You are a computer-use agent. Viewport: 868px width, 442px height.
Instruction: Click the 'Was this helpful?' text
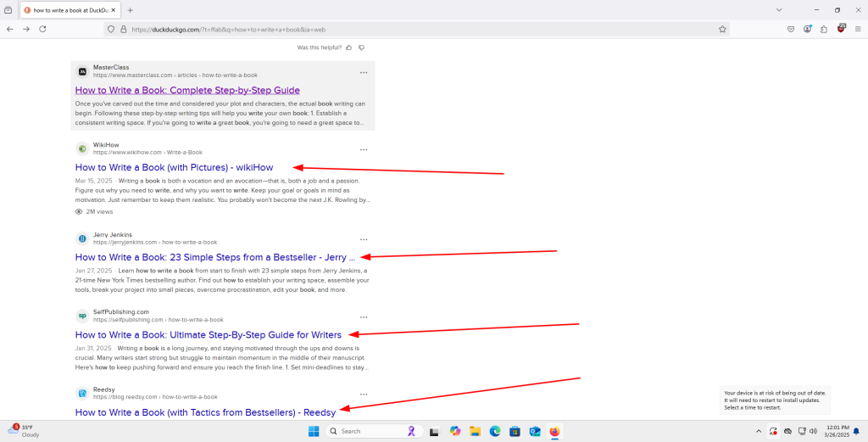319,48
